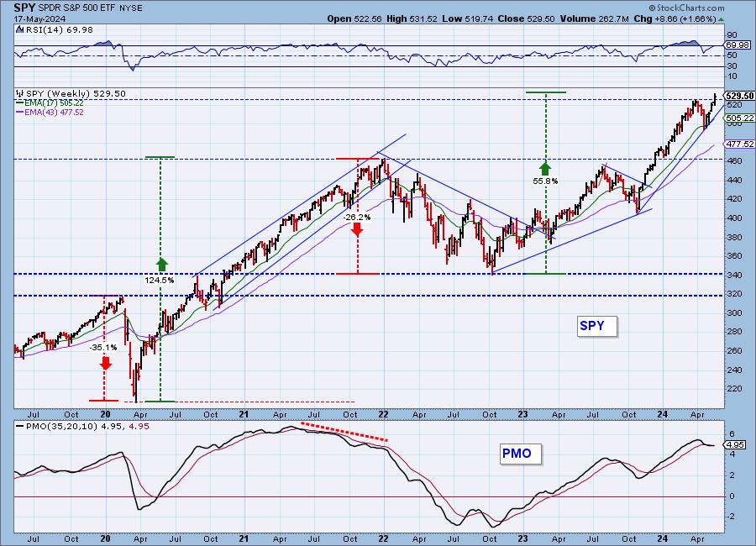Click the -2 level on the PMO axis

click(731, 517)
